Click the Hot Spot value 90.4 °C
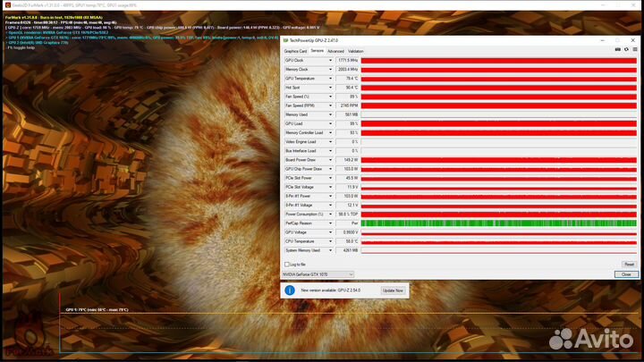This screenshot has height=362, width=644. [347, 88]
